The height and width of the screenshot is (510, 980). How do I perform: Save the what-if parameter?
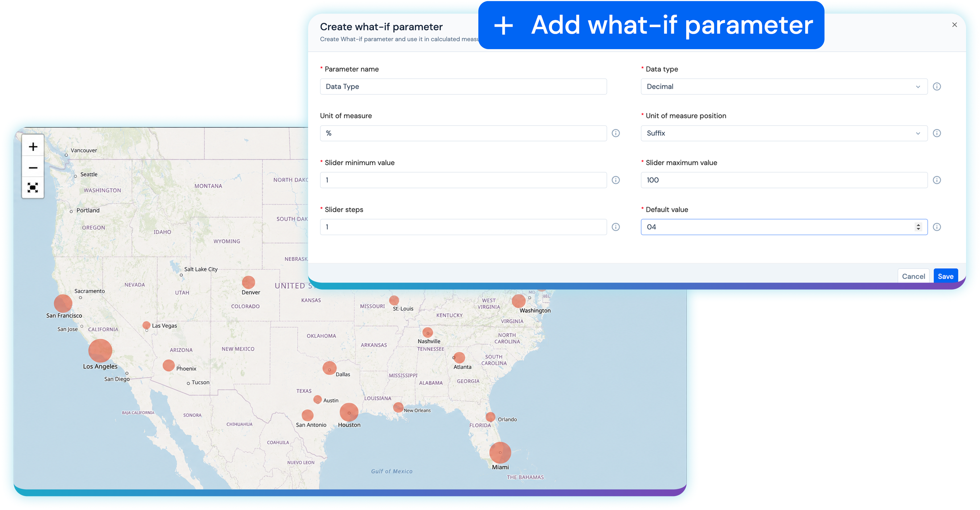[x=946, y=277]
